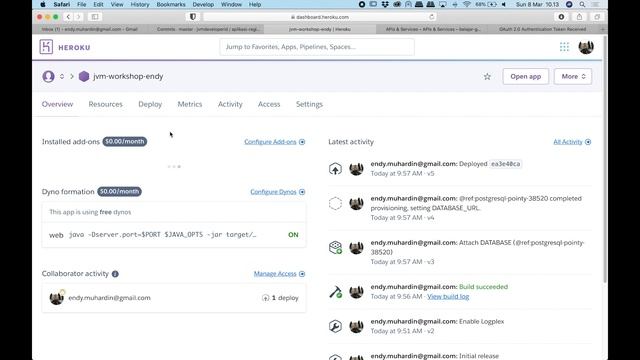Click the jvm-workshop-endy hexagon app icon
The image size is (640, 360).
click(x=84, y=76)
